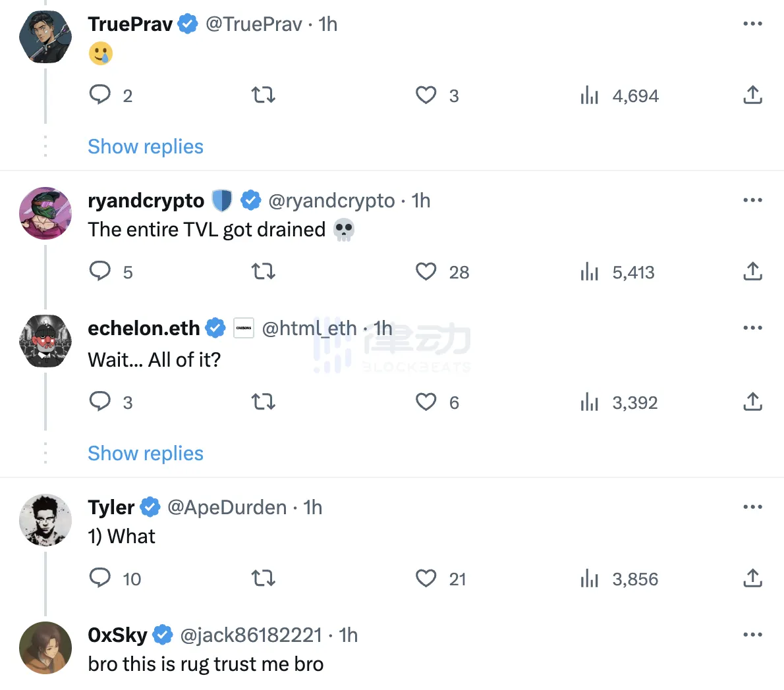Reply to Tyler's tweet with 10 replies
784x690 pixels.
(100, 578)
